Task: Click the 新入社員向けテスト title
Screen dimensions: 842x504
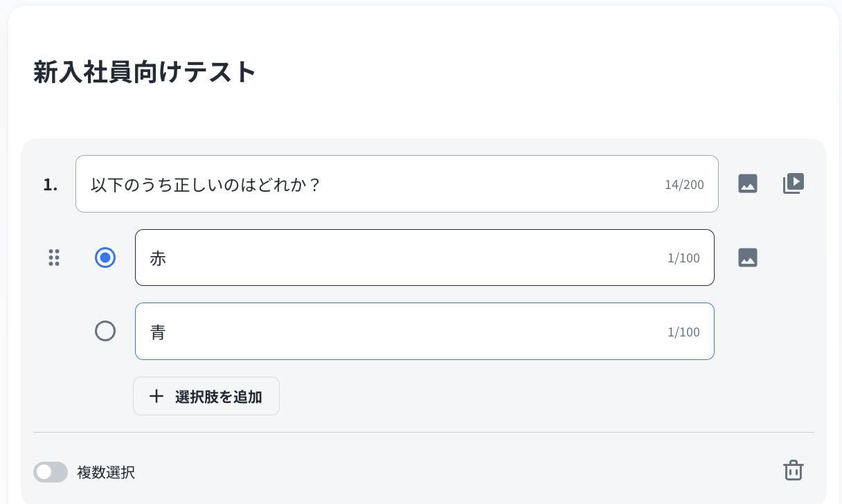Action: 145,73
